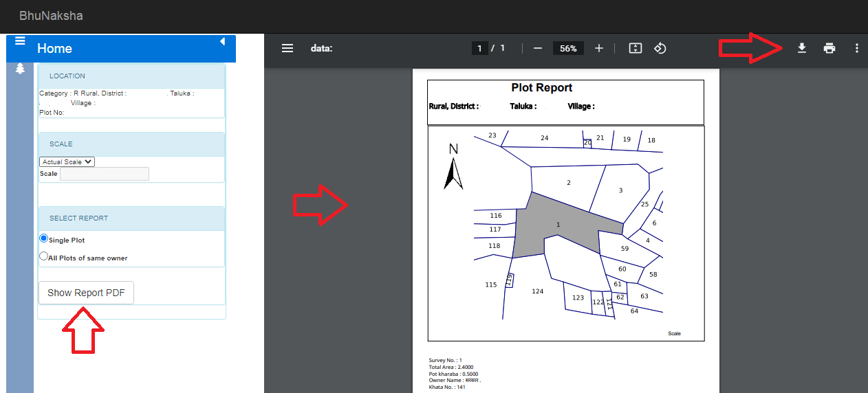This screenshot has height=393, width=868.
Task: Click the print icon in PDF toolbar
Action: click(x=829, y=48)
